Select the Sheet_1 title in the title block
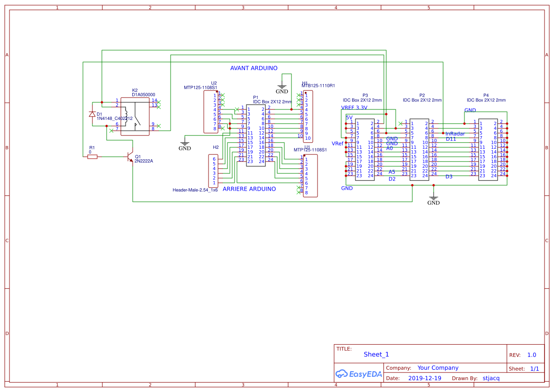 pos(376,354)
